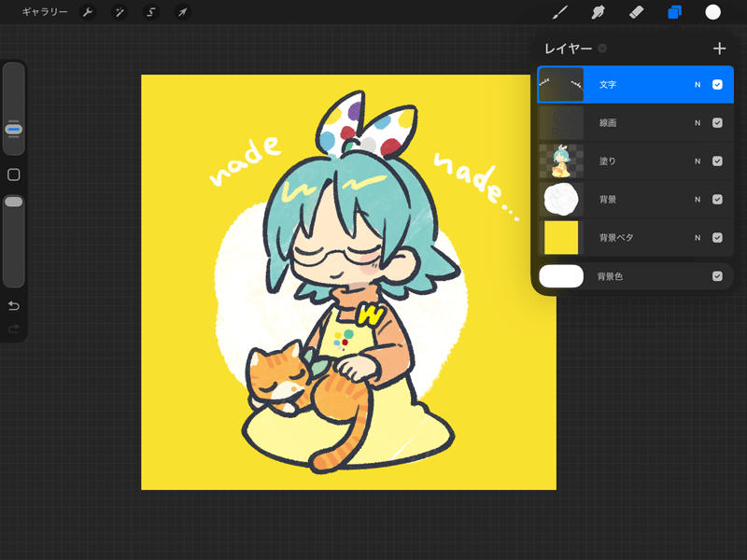Open the Actions wrench menu

tap(88, 12)
